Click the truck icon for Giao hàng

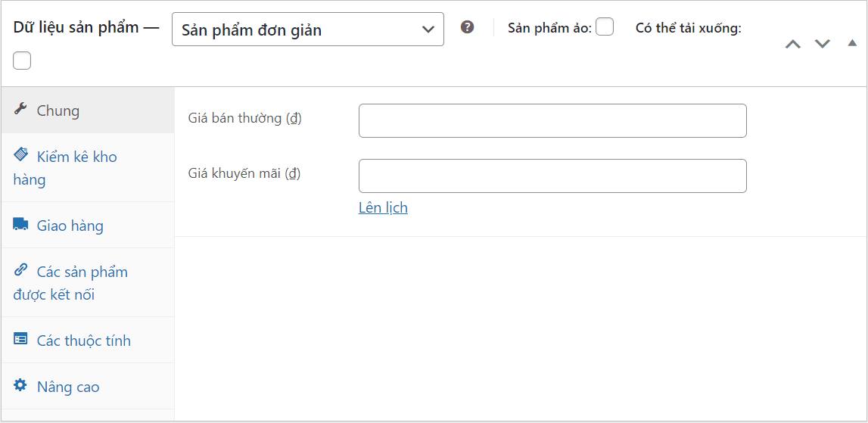click(20, 224)
